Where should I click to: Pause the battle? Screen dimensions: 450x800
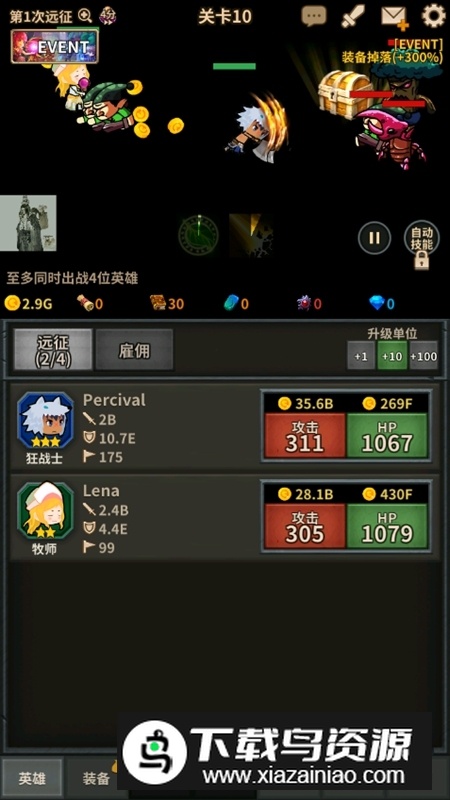coord(374,238)
